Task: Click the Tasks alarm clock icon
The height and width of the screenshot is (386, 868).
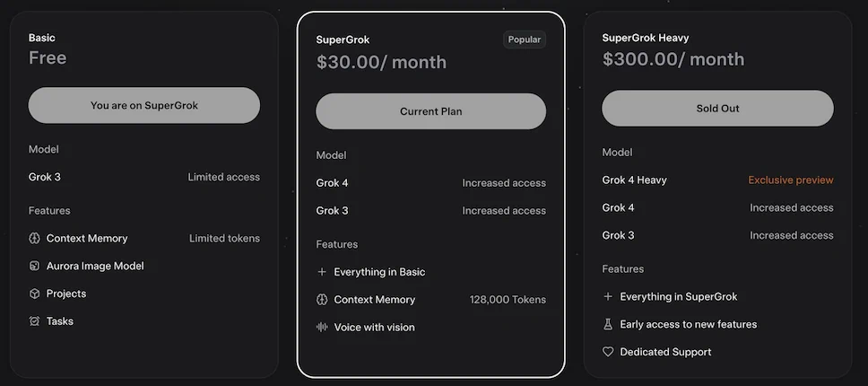Action: coord(34,321)
